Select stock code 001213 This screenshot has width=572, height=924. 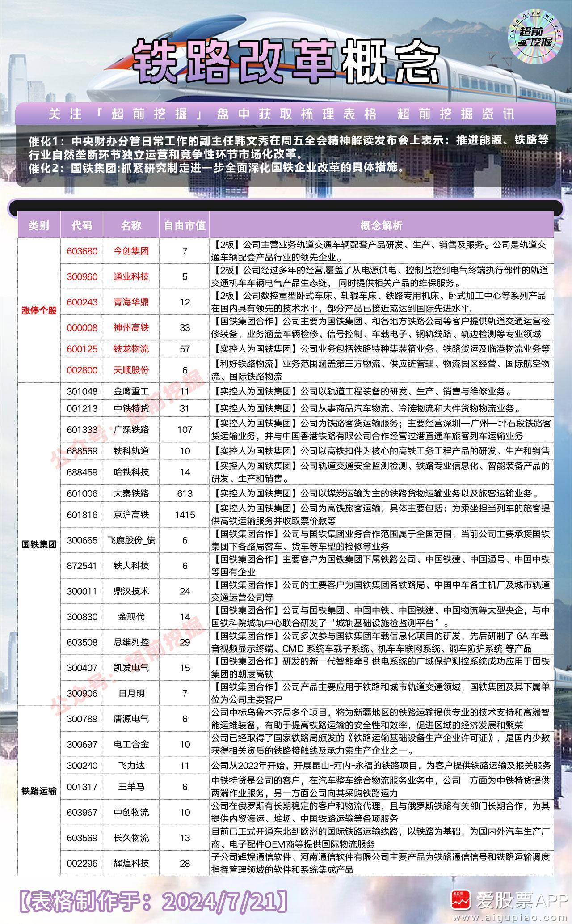click(x=82, y=408)
